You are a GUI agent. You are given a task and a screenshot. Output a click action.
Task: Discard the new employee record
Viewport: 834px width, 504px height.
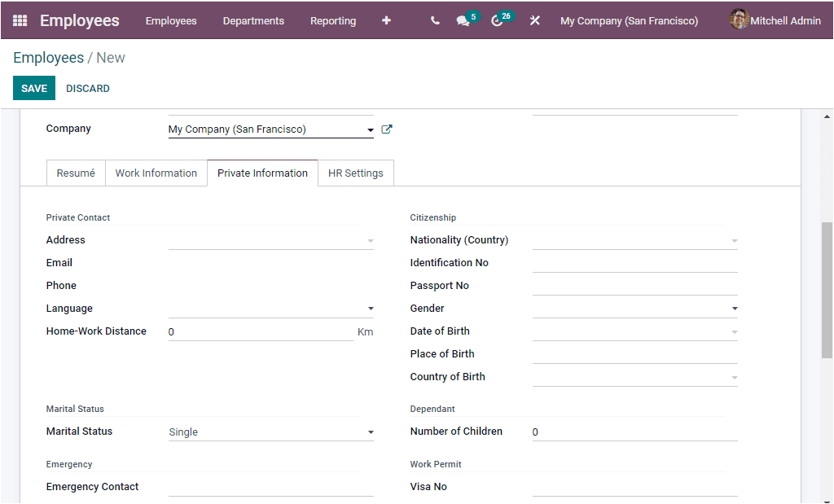tap(87, 88)
